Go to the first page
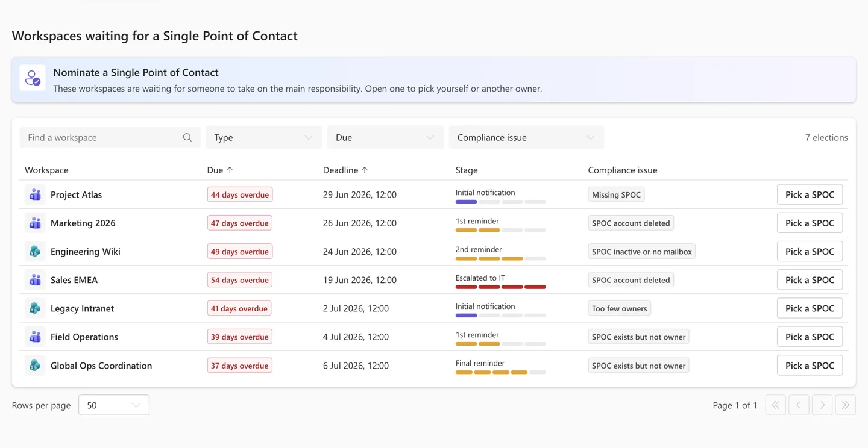The image size is (868, 448). (776, 405)
